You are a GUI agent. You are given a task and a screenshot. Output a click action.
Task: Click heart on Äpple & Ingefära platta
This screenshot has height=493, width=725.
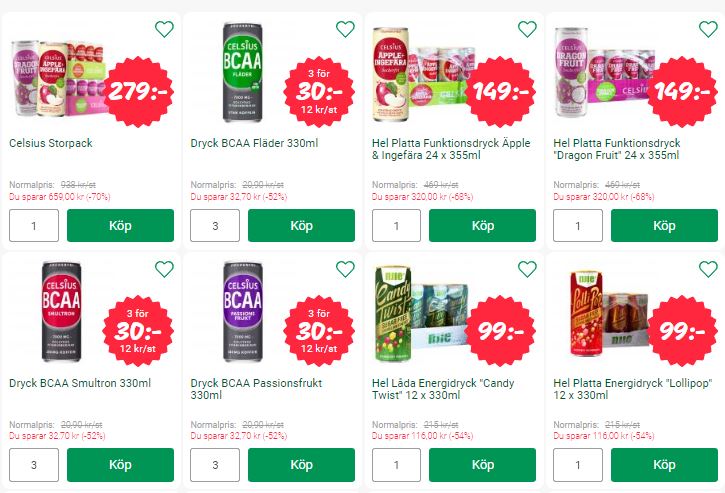(527, 29)
